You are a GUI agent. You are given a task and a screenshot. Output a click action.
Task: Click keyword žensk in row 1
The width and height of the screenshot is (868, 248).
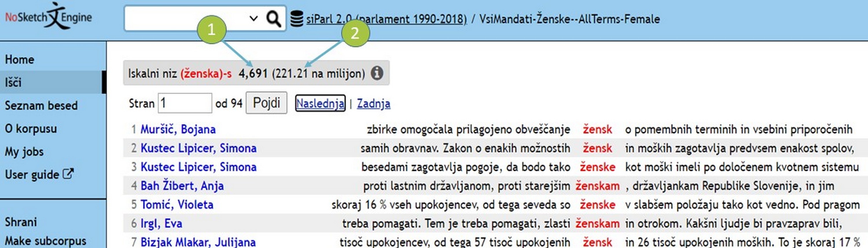pos(597,129)
